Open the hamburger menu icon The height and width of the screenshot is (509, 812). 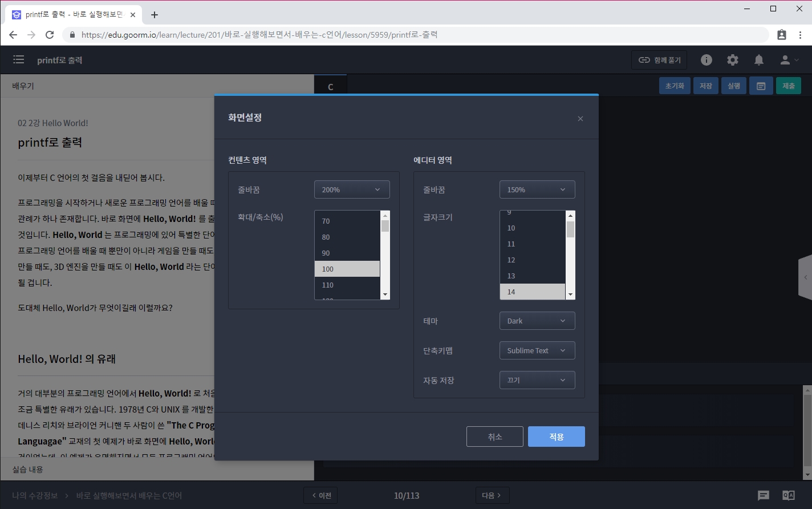(18, 60)
